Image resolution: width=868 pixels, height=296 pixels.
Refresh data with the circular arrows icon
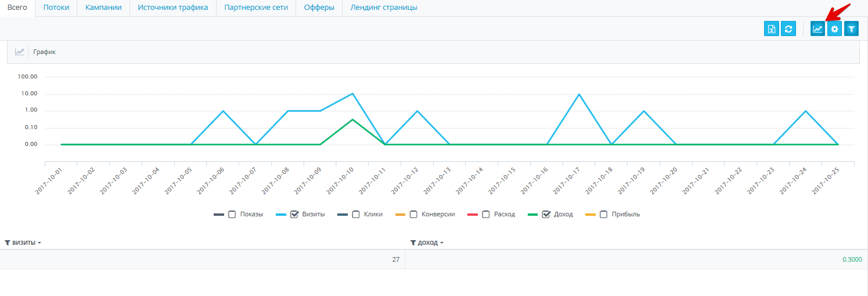tap(788, 28)
